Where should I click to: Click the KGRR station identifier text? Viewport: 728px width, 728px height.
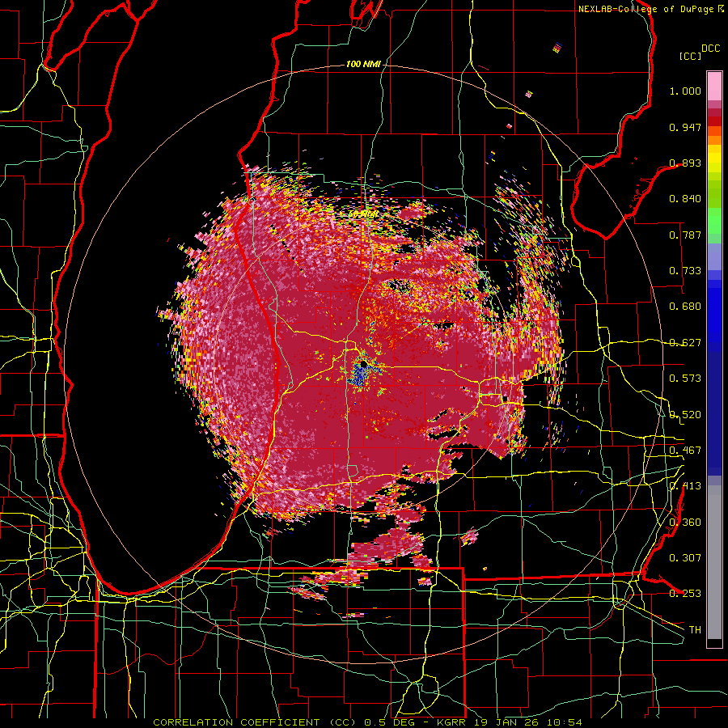[x=451, y=722]
